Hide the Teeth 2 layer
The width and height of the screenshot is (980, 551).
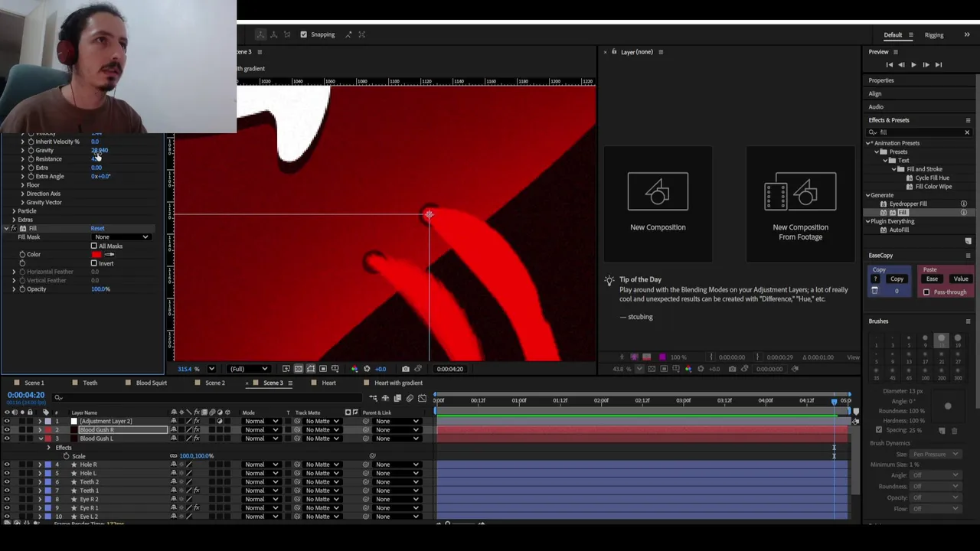tap(7, 482)
